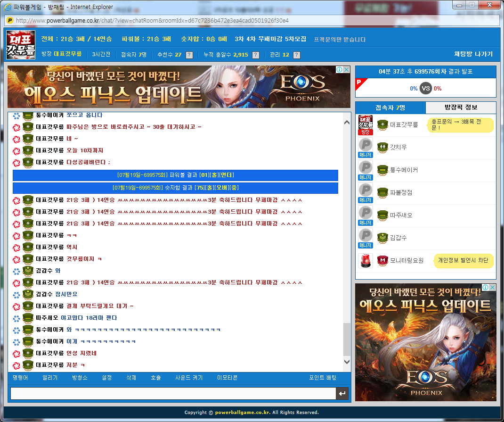The image size is (504, 422).
Task: Click 따주새오's 매니저 profile avatar
Action: [x=366, y=215]
